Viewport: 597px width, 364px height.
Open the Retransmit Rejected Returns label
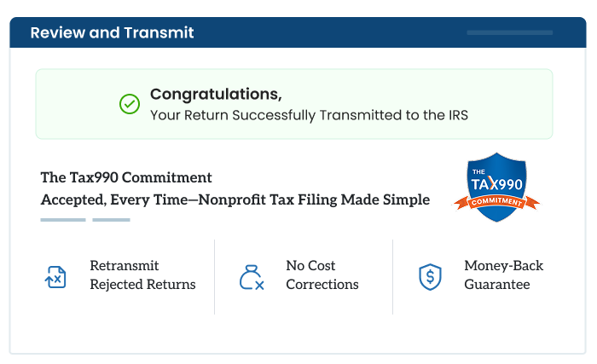click(142, 275)
